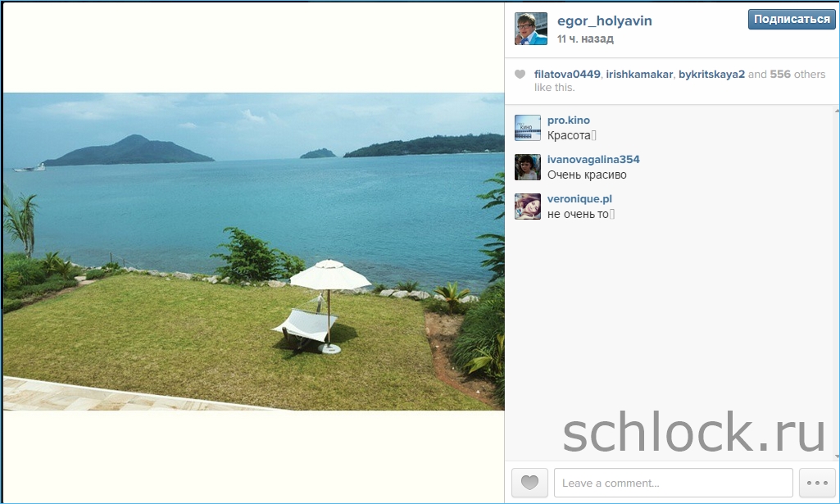Open ivanovagalina354 username link
840x504 pixels.
(x=593, y=159)
